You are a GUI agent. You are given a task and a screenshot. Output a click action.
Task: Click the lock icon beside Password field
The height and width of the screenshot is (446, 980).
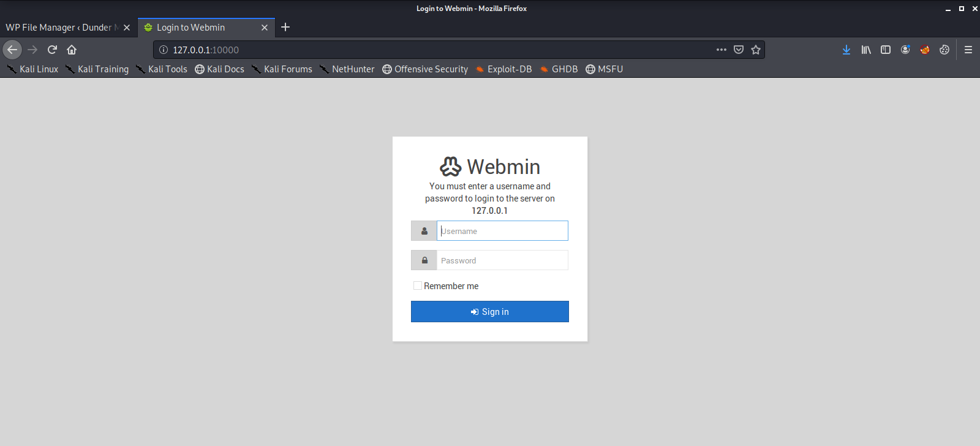pyautogui.click(x=424, y=260)
